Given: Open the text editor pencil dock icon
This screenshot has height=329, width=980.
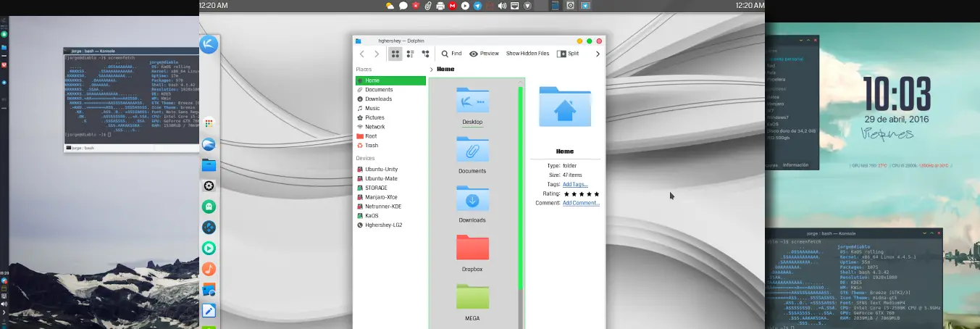Looking at the screenshot, I should [209, 311].
